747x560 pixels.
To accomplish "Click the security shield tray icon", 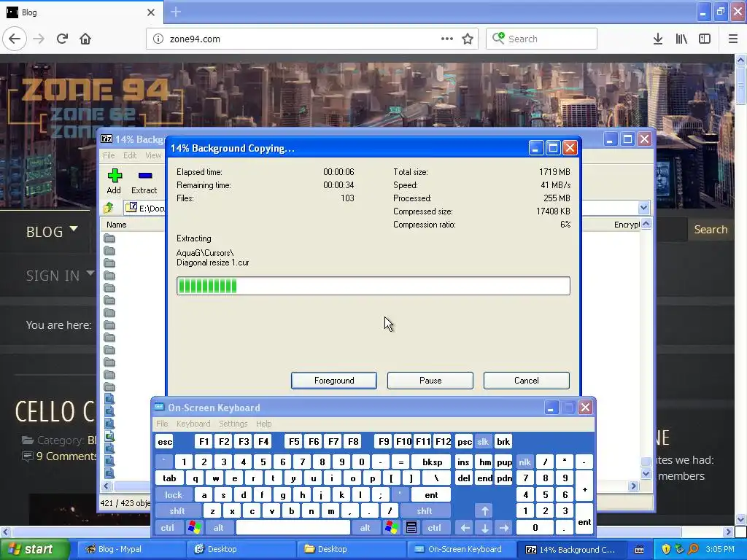I will tap(665, 549).
